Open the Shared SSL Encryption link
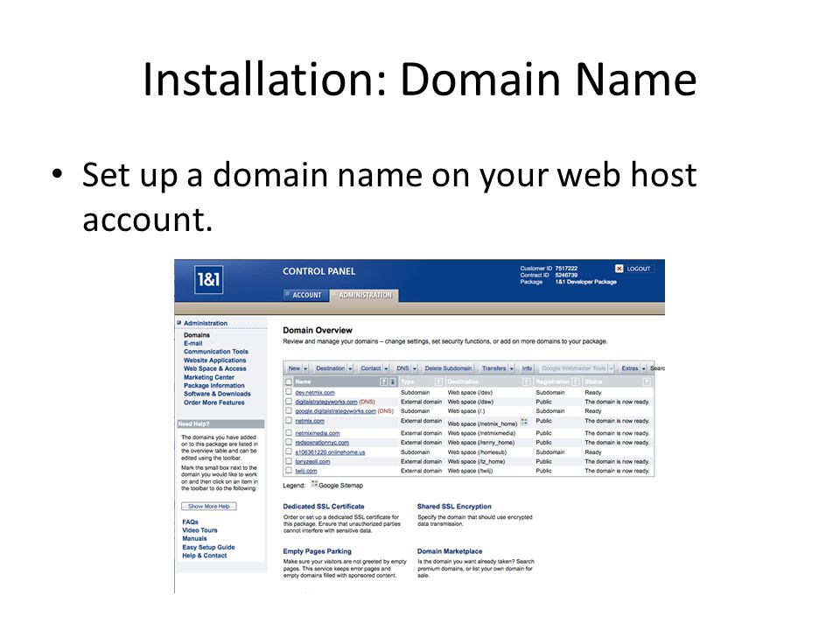This screenshot has height=630, width=840. point(454,507)
